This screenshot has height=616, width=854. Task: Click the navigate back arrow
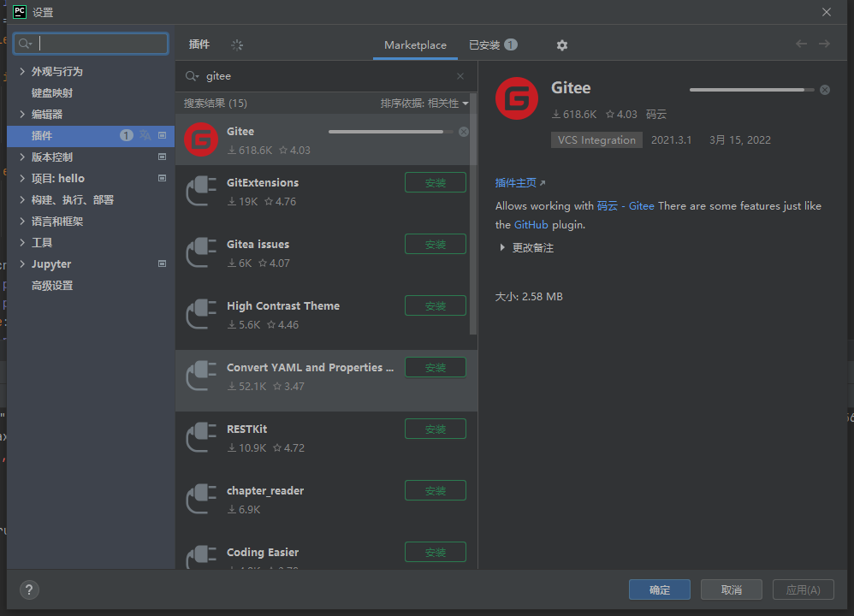tap(801, 44)
